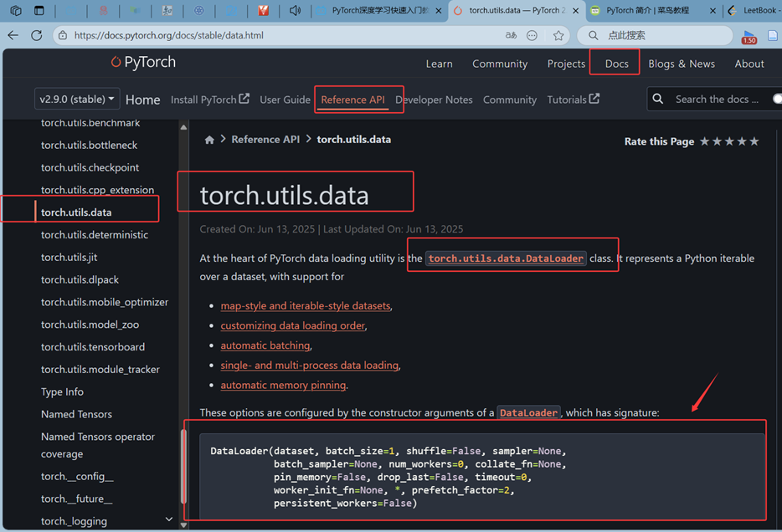782x532 pixels.
Task: Click the docs search magnifier icon
Action: coord(658,99)
